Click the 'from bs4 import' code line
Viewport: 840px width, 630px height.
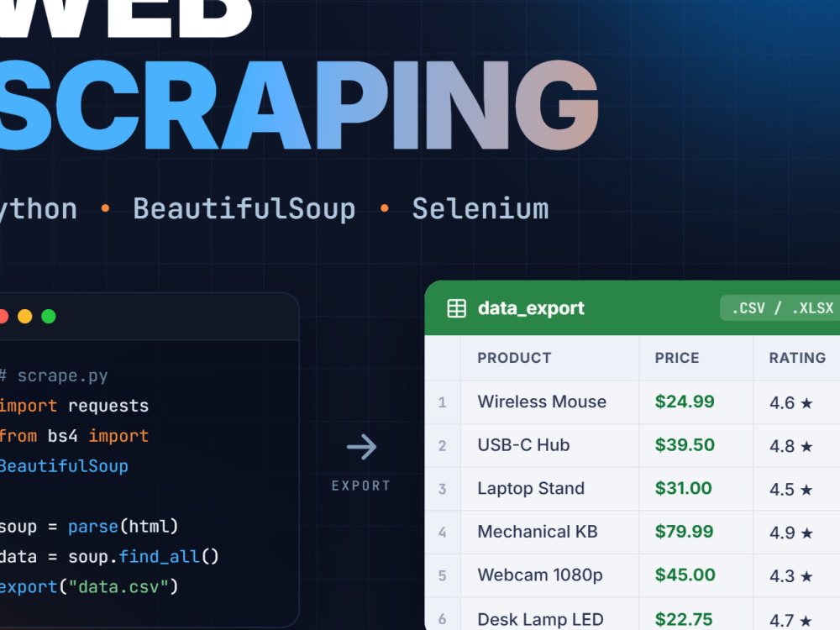coord(74,436)
